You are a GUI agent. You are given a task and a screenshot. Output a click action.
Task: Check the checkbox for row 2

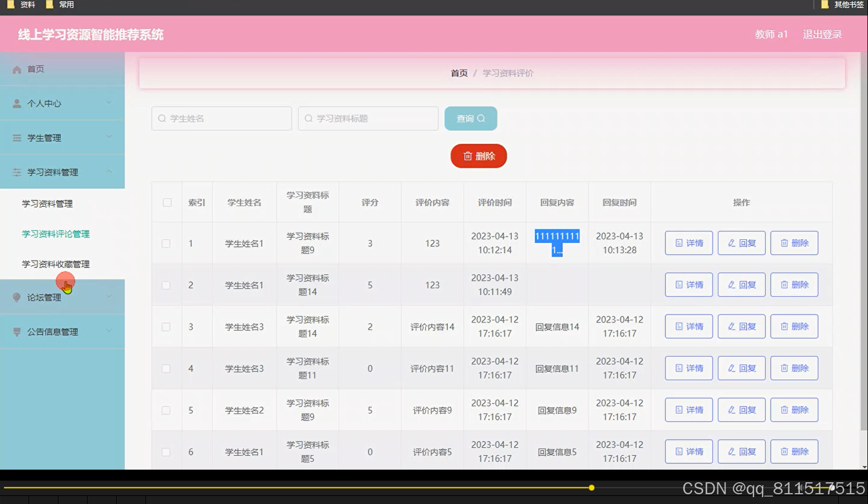[x=166, y=285]
